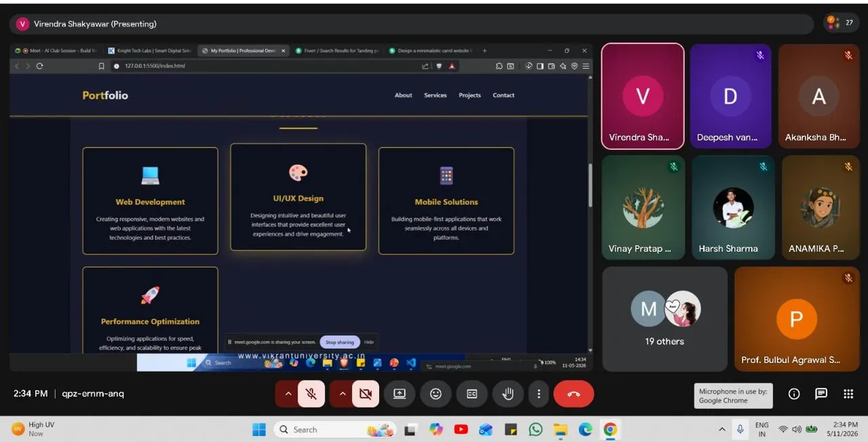The width and height of the screenshot is (868, 442).
Task: Switch to the Meet AI Club Session tab
Action: click(57, 51)
